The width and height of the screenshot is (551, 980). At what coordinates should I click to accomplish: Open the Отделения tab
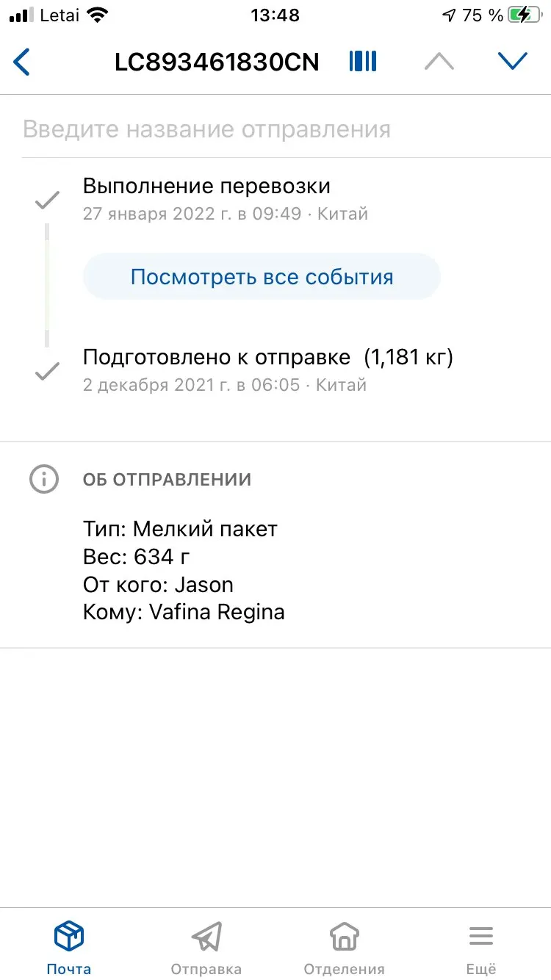coord(344,948)
